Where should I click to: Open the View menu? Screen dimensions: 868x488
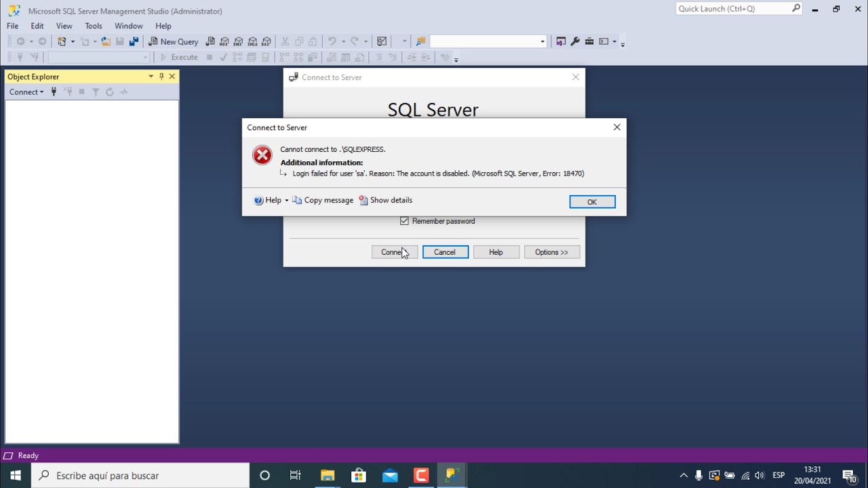pos(64,26)
